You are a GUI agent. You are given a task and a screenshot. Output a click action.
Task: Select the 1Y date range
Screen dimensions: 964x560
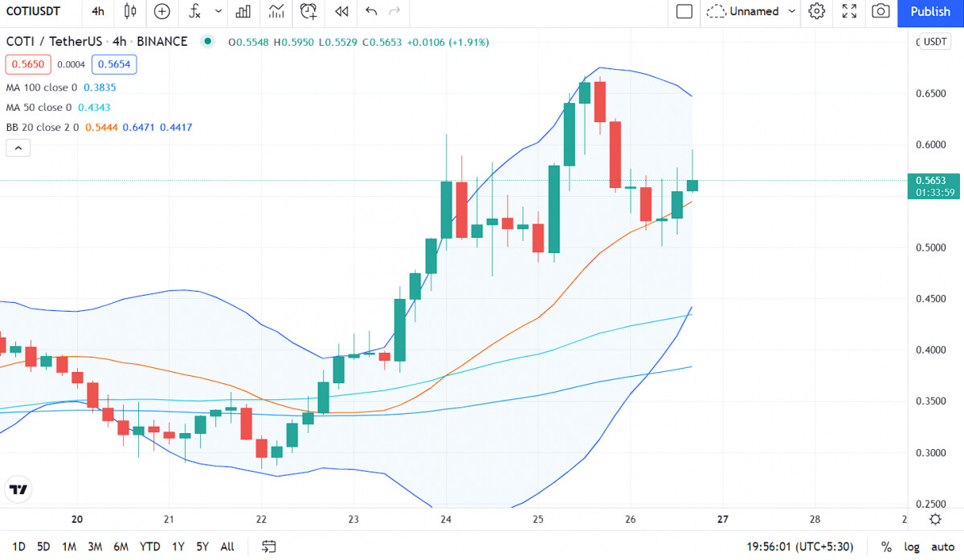click(178, 546)
